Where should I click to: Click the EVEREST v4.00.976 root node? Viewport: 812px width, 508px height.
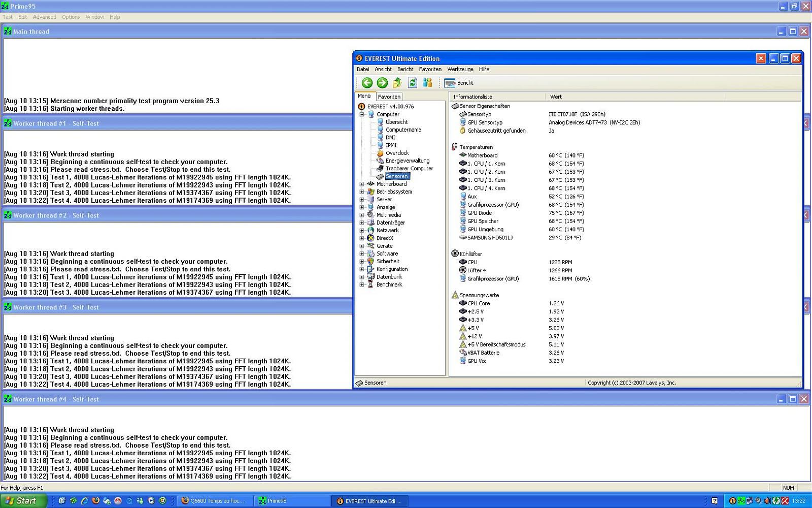[390, 107]
